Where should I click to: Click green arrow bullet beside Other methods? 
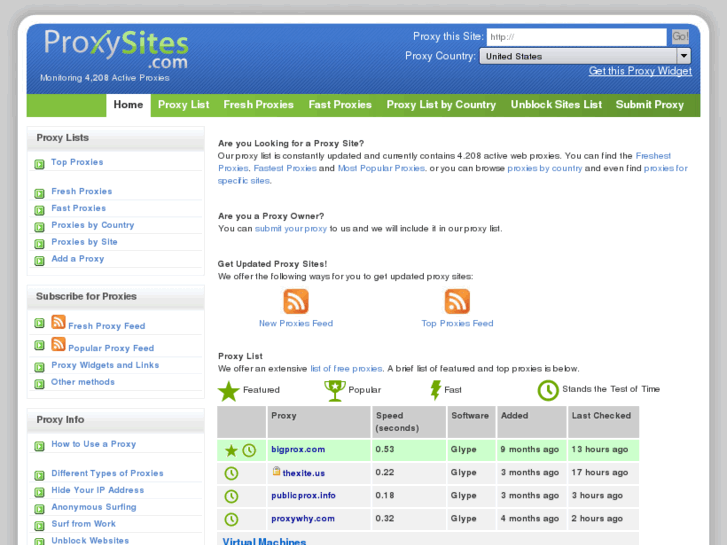pyautogui.click(x=39, y=384)
